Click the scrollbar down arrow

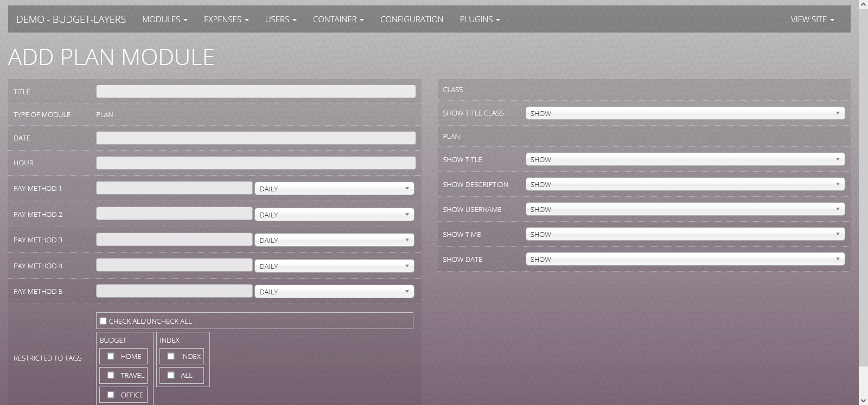(863, 400)
